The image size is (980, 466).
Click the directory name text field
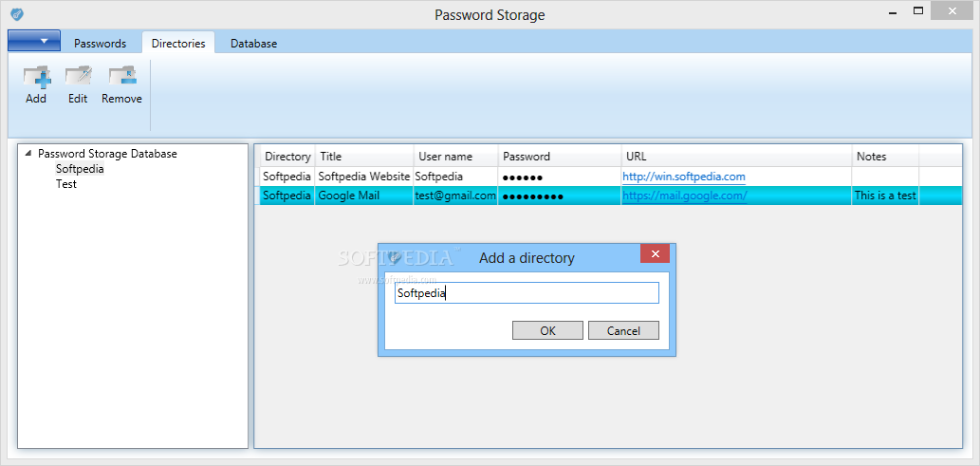coord(526,293)
